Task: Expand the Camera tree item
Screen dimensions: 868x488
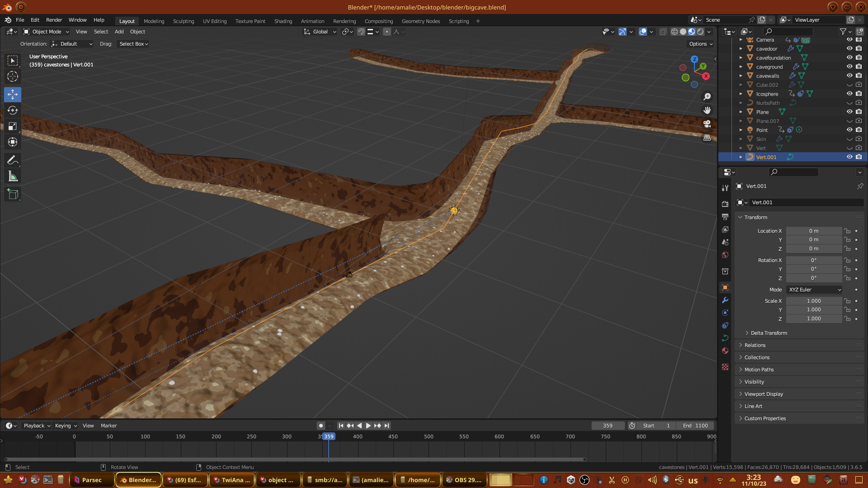Action: click(741, 40)
